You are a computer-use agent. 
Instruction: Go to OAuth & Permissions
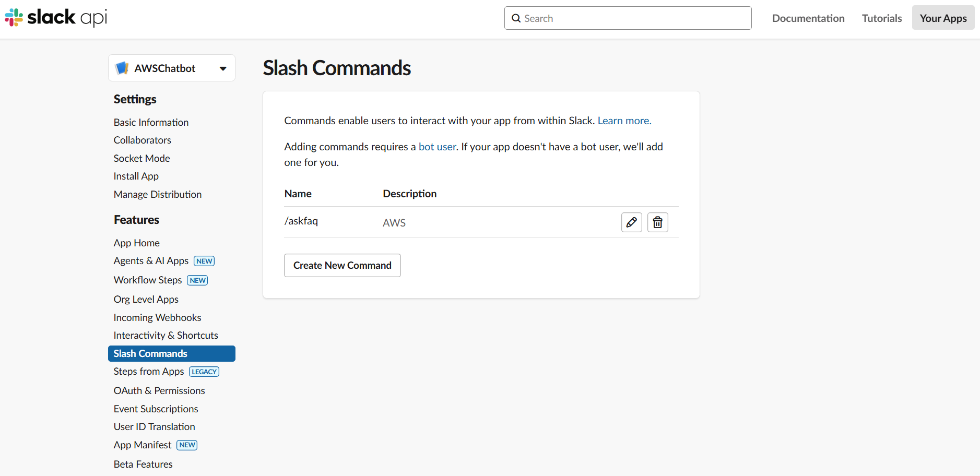(x=159, y=390)
